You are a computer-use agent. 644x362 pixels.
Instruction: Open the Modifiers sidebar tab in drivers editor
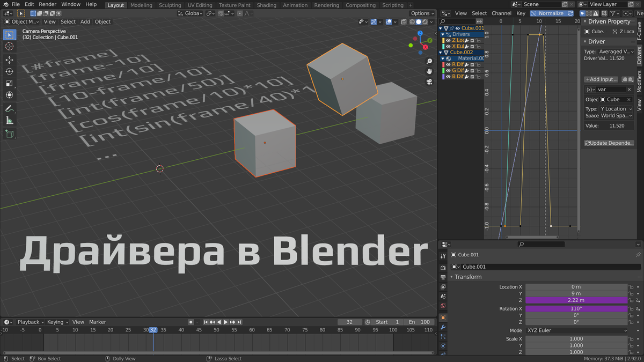[x=639, y=82]
